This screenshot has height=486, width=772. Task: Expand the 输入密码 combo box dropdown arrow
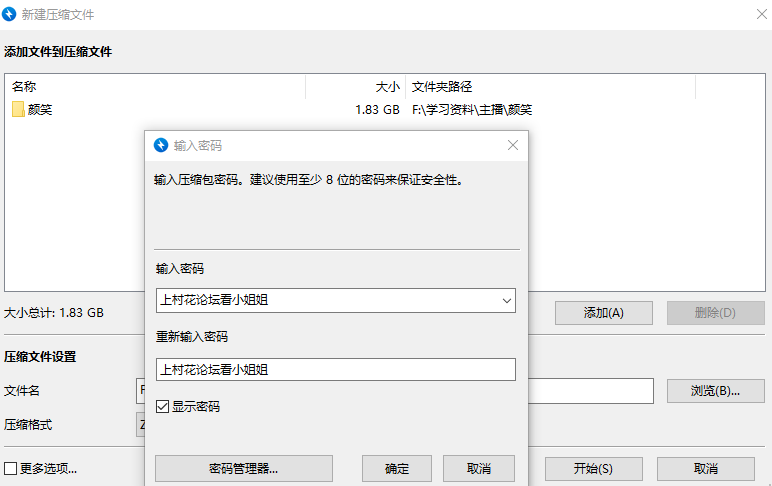point(506,300)
